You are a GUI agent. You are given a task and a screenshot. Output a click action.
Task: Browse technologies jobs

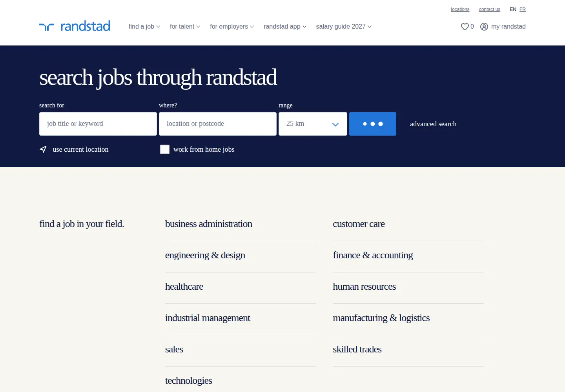[189, 381]
